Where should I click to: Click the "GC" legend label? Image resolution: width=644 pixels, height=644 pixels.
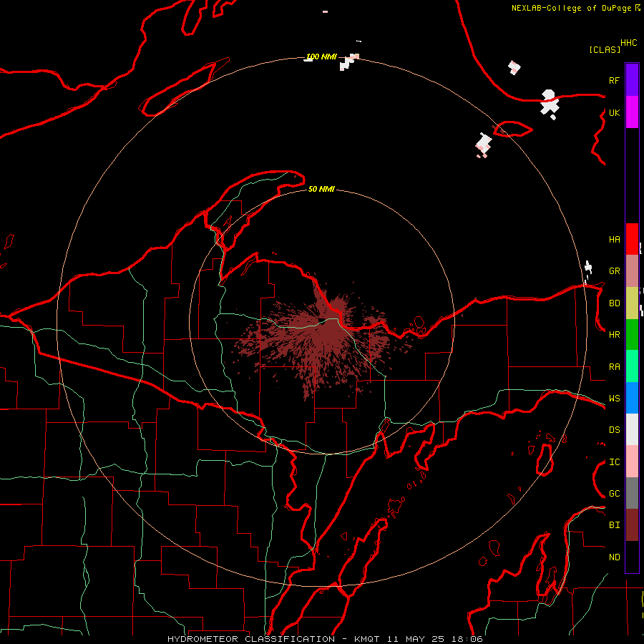coord(615,494)
